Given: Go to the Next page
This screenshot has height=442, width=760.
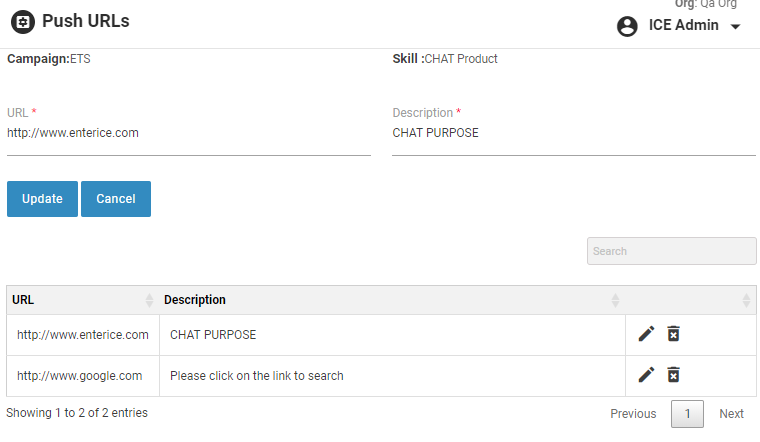Looking at the screenshot, I should tap(731, 414).
